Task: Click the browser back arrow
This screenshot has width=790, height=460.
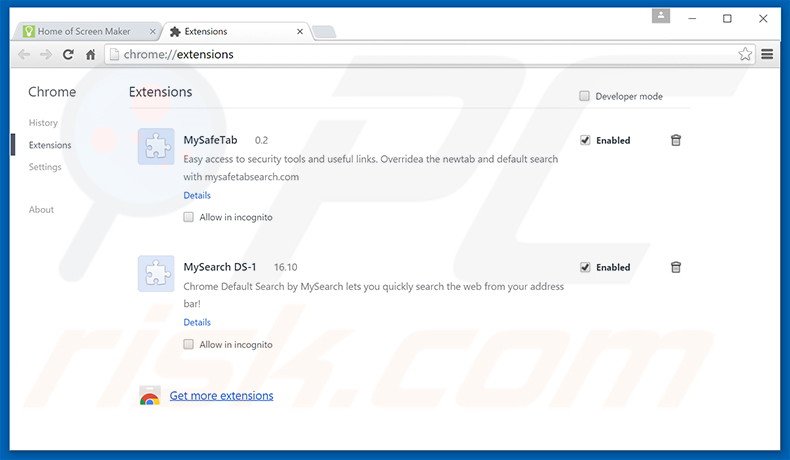Action: tap(24, 54)
